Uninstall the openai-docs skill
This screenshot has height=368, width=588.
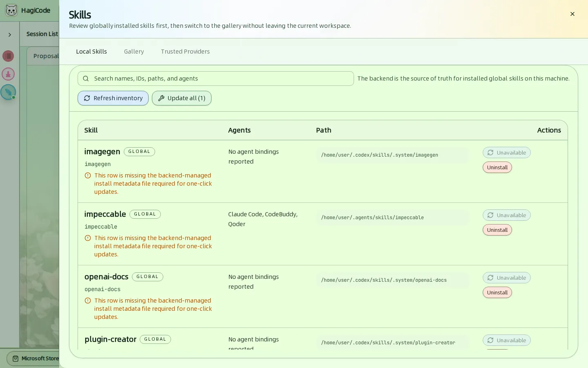coord(497,292)
